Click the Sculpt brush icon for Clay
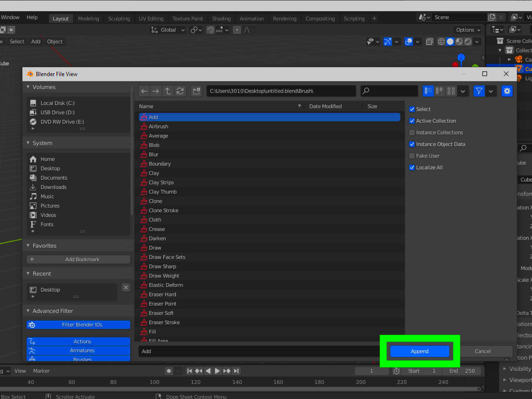This screenshot has height=399, width=532. 143,173
